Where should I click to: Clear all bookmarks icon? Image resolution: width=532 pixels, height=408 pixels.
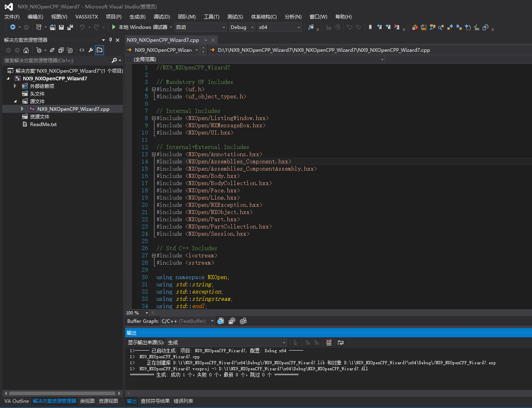(x=397, y=27)
